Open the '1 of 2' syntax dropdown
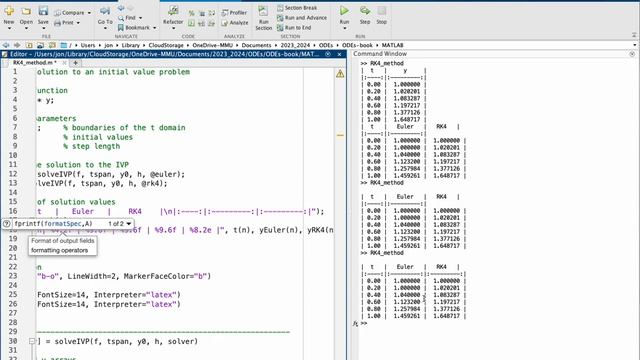This screenshot has height=360, width=640. tap(120, 224)
